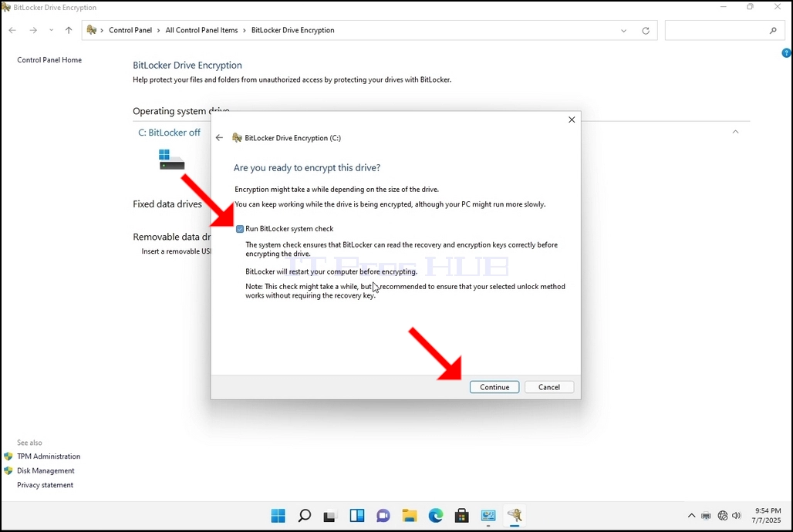Open the clock showing 9:54 PM
The width and height of the screenshot is (793, 532).
click(768, 515)
